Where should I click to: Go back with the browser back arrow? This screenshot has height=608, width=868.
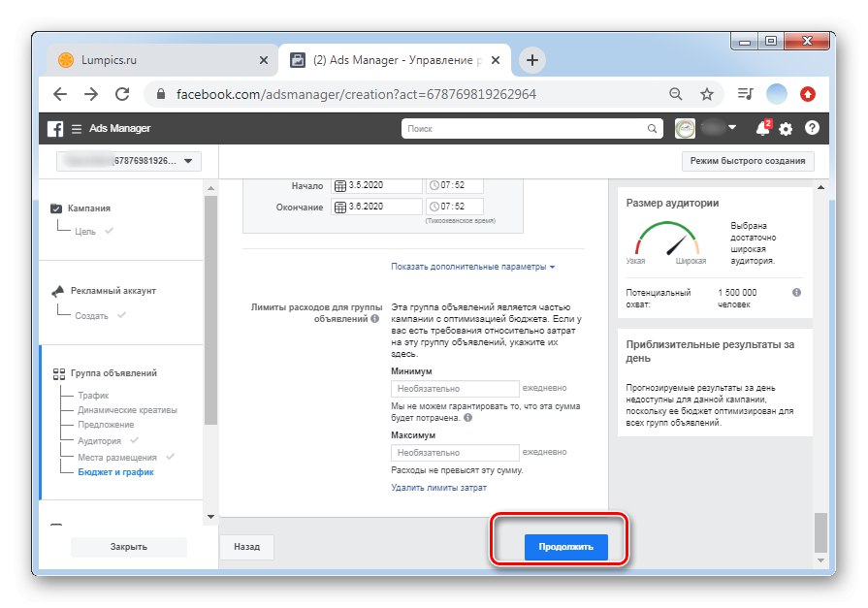(x=60, y=94)
